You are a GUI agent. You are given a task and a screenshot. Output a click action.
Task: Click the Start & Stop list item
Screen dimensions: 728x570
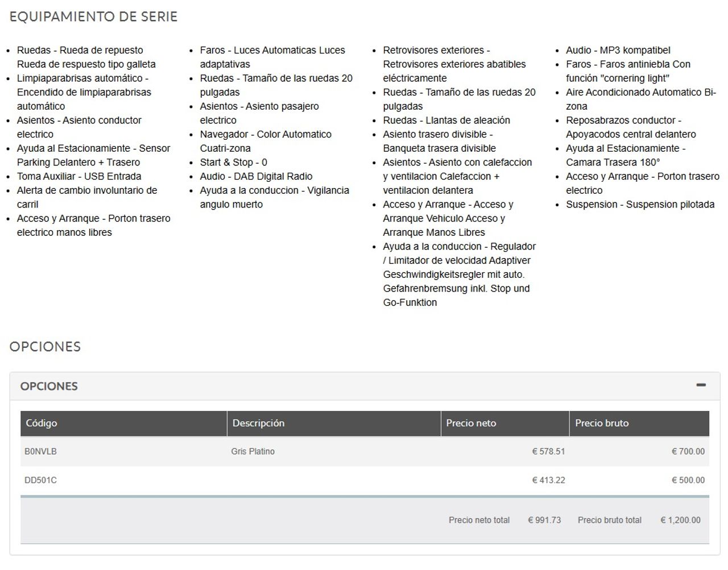tap(233, 163)
